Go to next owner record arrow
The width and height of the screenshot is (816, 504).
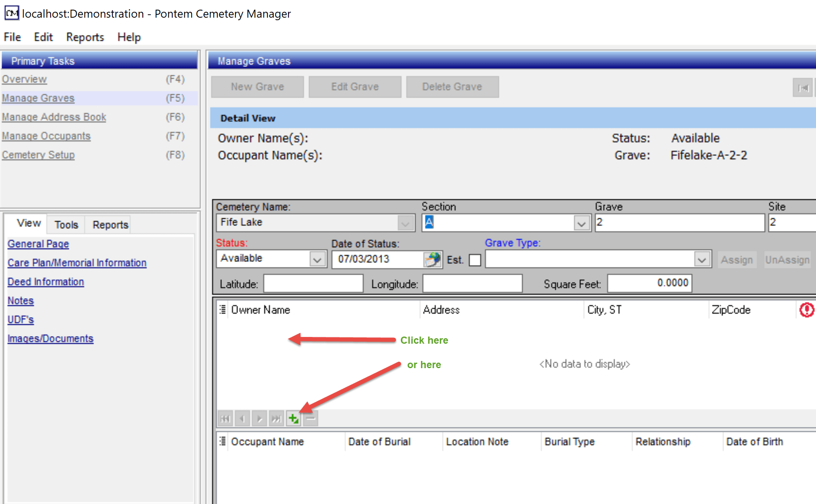[259, 419]
